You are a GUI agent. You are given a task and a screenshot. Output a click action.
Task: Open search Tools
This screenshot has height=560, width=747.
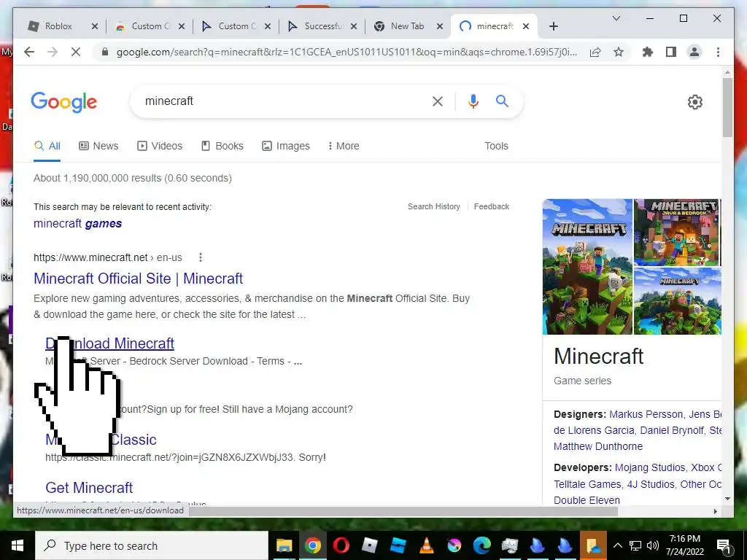tap(496, 146)
